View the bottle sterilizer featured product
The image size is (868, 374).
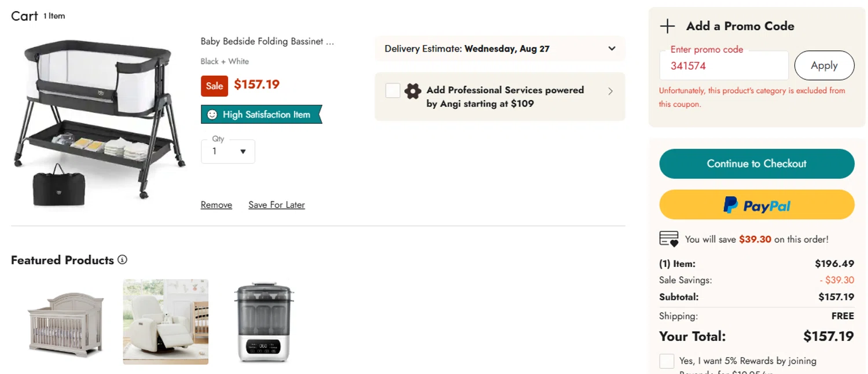(x=264, y=322)
